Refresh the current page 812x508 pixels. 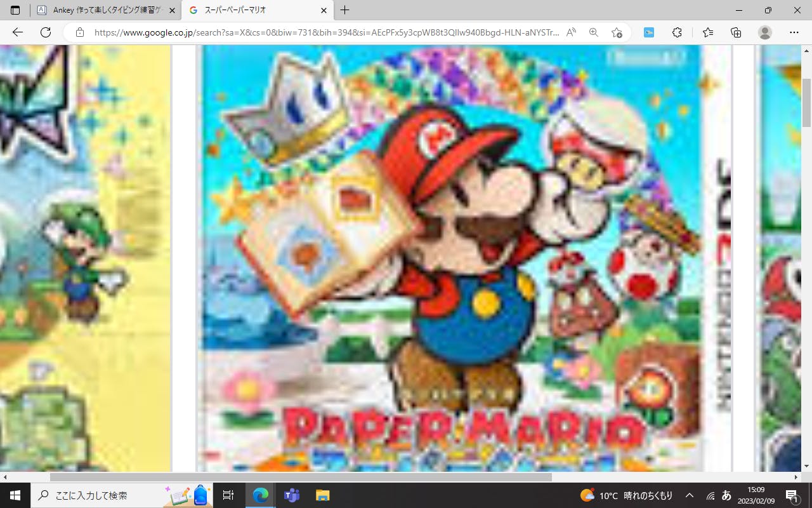(x=46, y=32)
